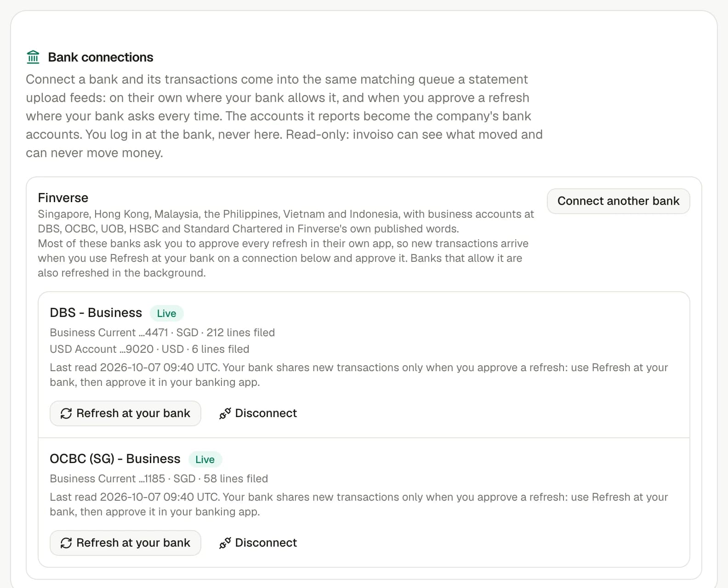The width and height of the screenshot is (728, 588).
Task: Click the Live badge on DBS - Business
Action: click(x=166, y=313)
